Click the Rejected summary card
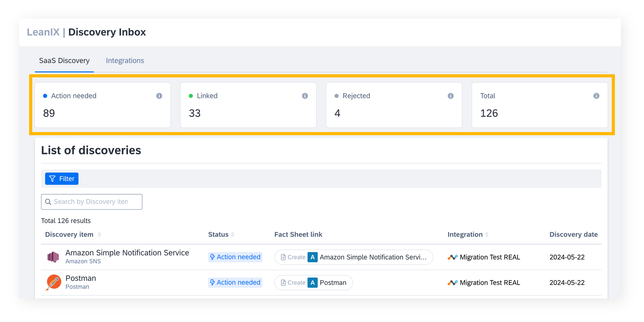 point(394,105)
